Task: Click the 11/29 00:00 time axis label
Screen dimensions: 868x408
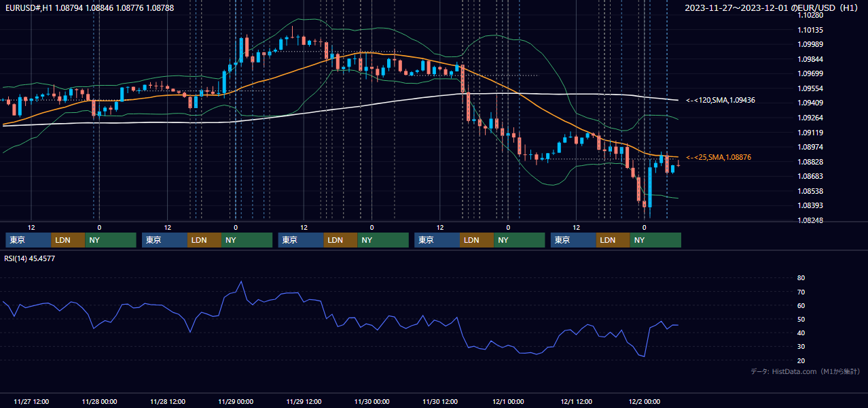Action: click(236, 402)
